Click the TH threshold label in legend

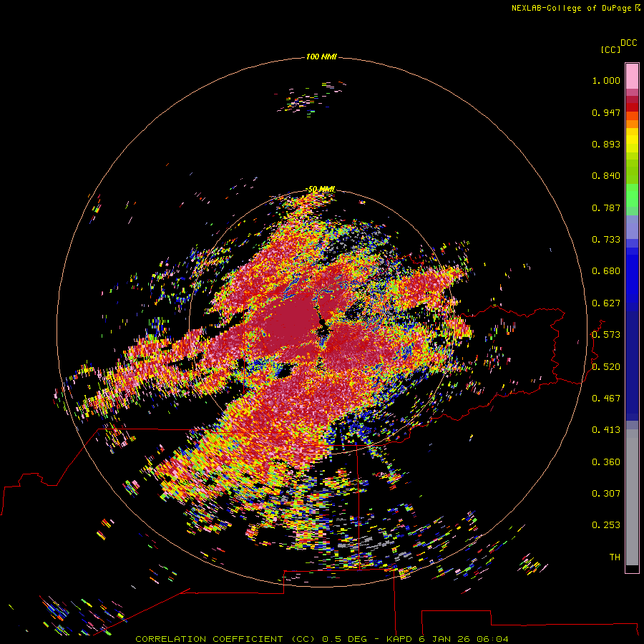coord(615,557)
